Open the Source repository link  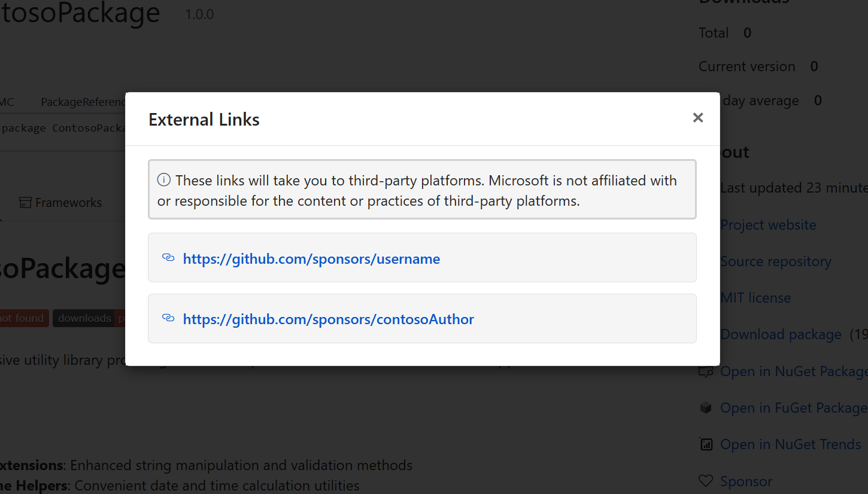pyautogui.click(x=775, y=261)
